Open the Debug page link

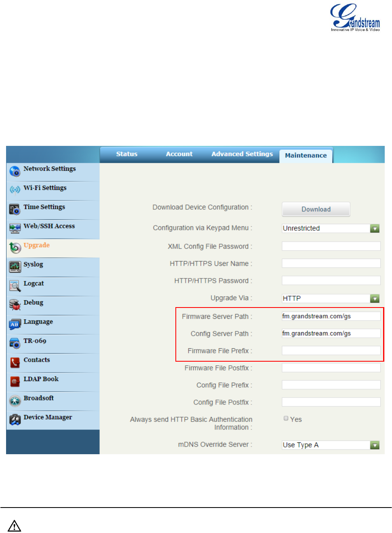(33, 303)
